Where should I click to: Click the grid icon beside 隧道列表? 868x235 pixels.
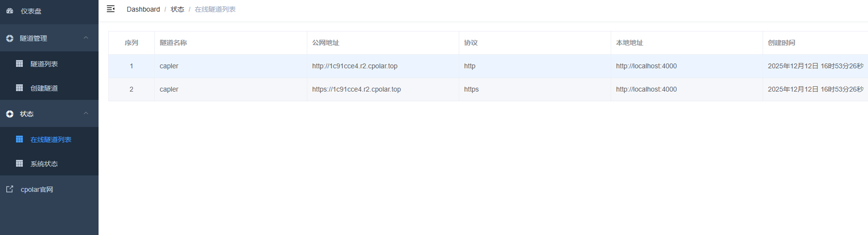(x=19, y=63)
